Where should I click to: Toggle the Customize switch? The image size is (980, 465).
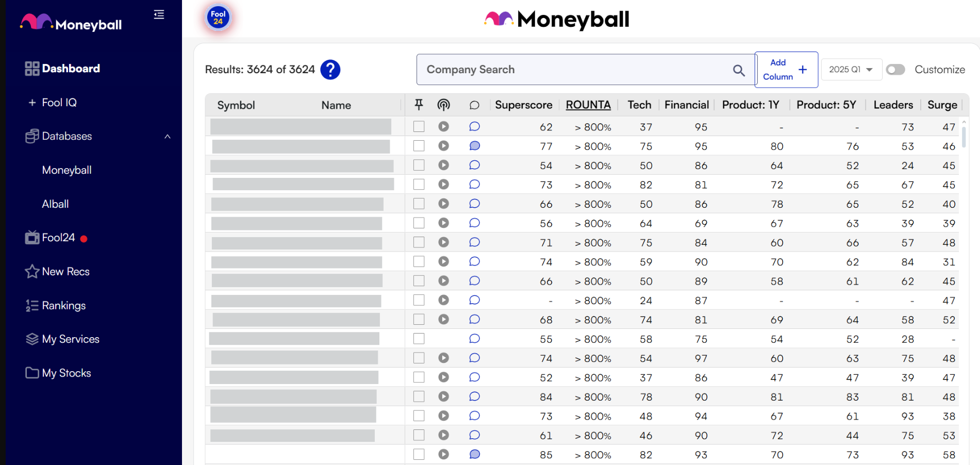[895, 70]
